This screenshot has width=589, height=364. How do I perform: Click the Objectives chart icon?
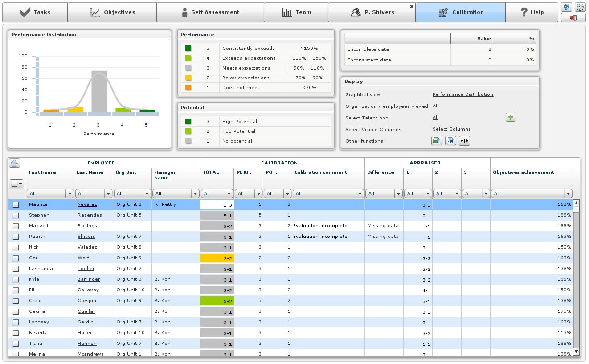pos(95,12)
